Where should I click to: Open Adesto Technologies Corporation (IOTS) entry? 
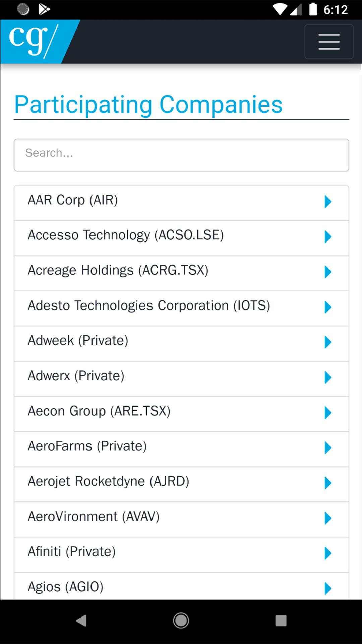pos(181,308)
